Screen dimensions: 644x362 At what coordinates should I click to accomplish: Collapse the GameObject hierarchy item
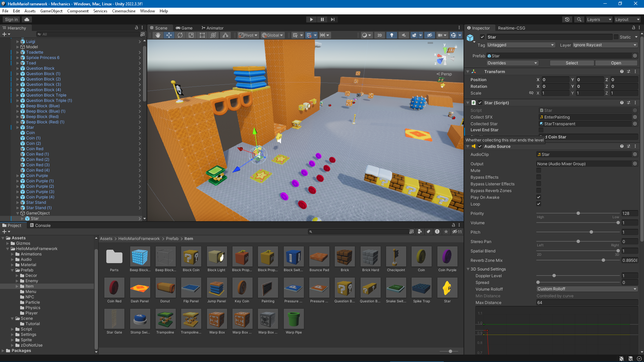18,213
